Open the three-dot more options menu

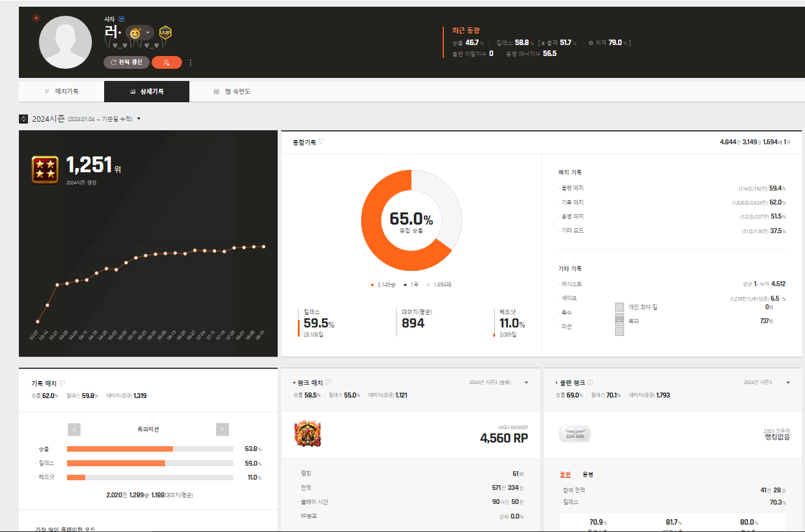(x=191, y=62)
